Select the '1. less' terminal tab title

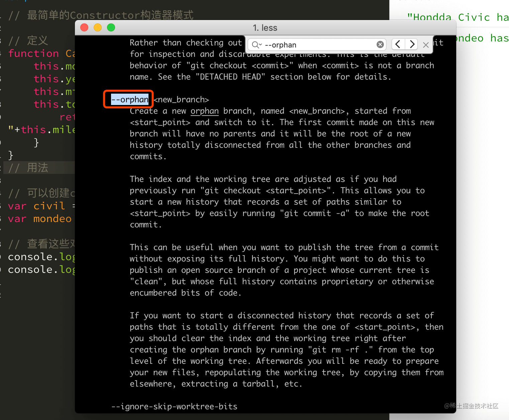(x=265, y=28)
